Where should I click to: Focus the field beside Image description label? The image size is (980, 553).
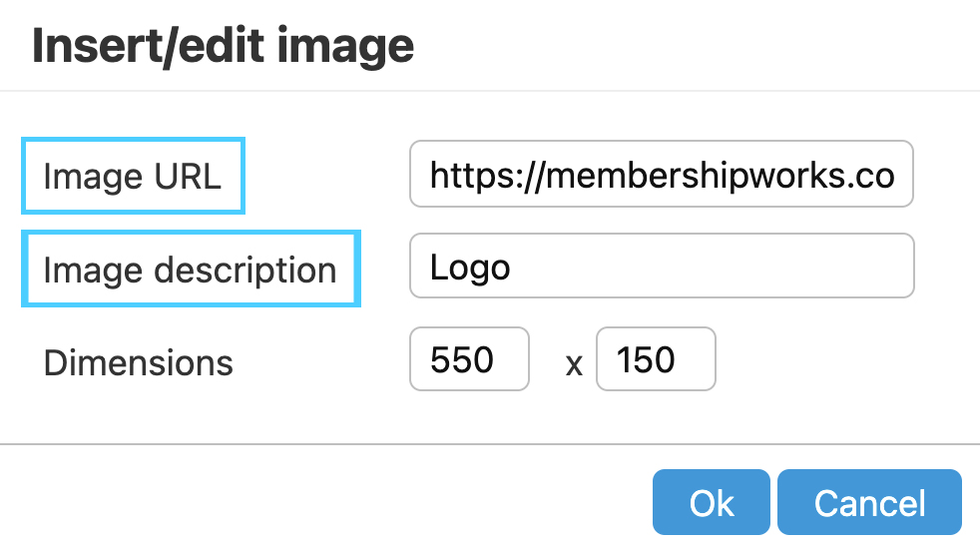click(661, 267)
